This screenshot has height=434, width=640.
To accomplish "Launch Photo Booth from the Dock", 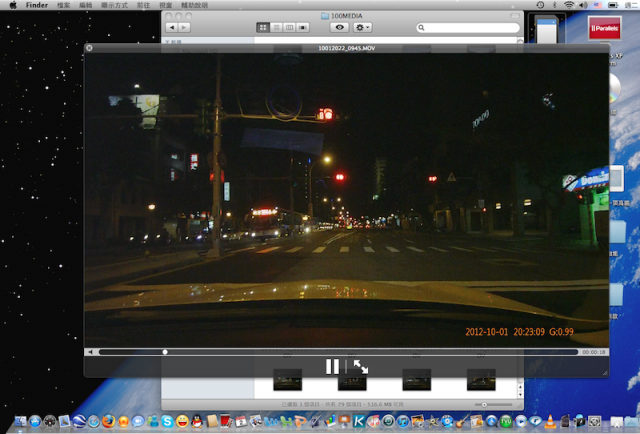I will (226, 421).
